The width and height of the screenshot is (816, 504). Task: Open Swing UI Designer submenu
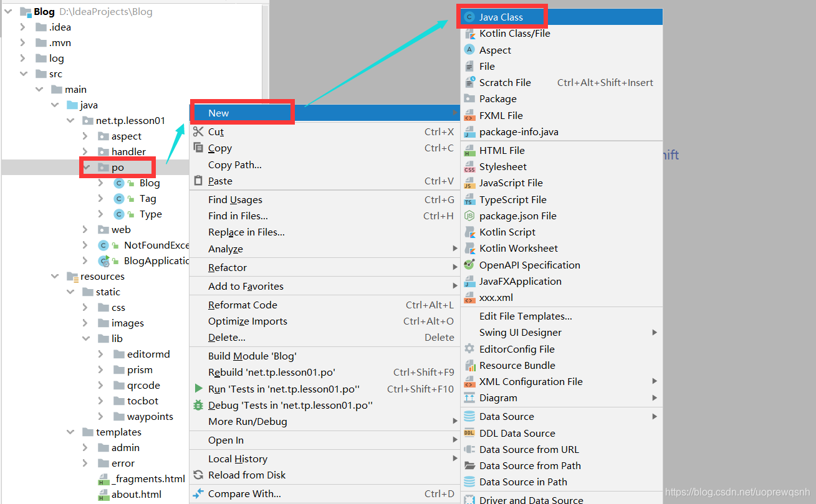pos(562,332)
